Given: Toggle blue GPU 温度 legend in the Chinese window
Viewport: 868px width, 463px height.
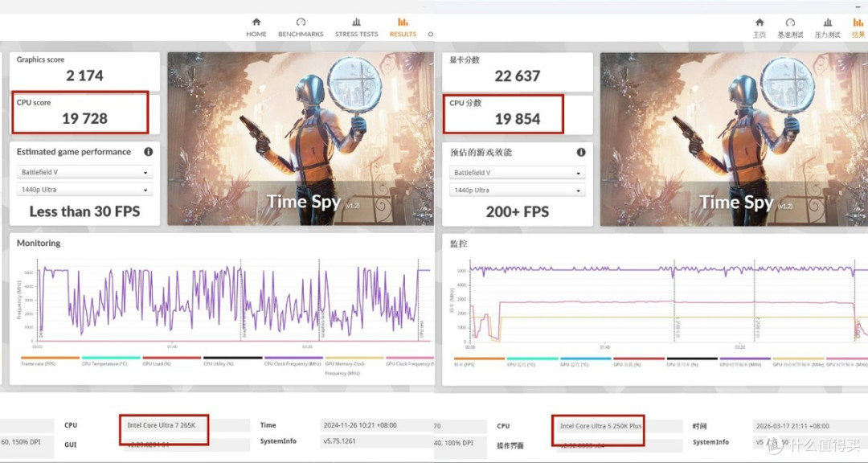Looking at the screenshot, I should click(585, 362).
